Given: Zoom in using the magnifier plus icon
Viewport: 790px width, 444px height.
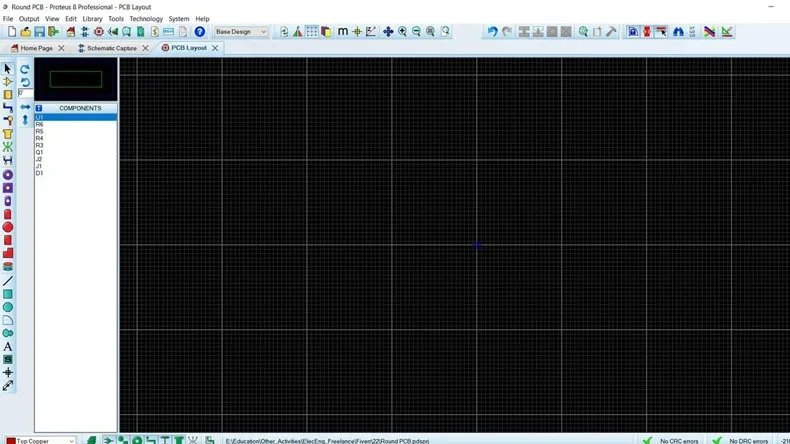Looking at the screenshot, I should click(402, 32).
